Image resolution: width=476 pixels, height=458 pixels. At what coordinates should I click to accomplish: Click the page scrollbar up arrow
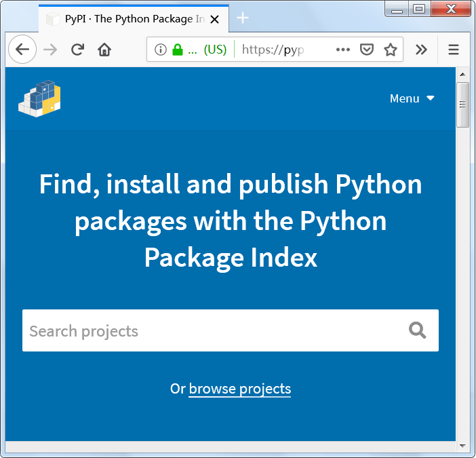coord(462,75)
